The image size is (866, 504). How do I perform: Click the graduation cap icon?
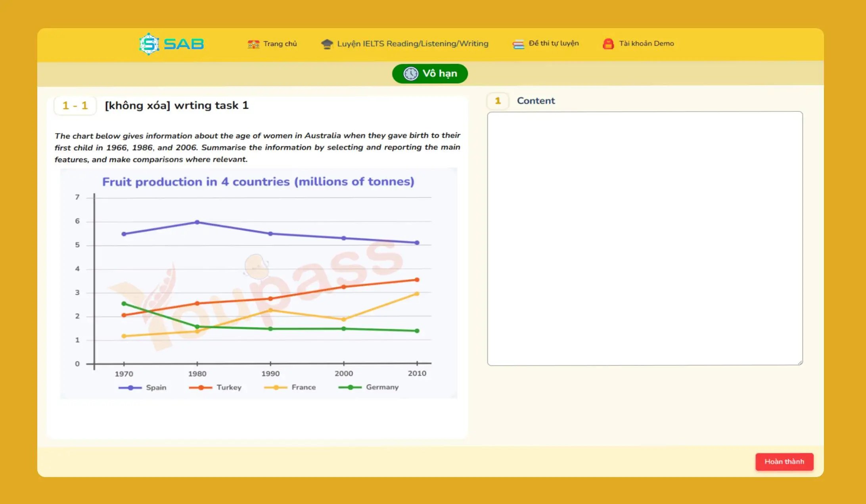click(327, 44)
